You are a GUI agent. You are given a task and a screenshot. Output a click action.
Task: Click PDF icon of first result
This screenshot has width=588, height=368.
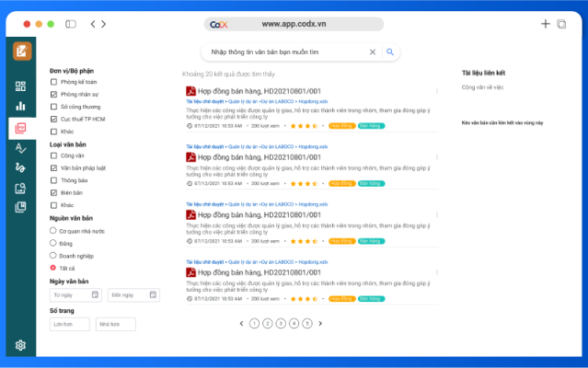click(x=190, y=91)
